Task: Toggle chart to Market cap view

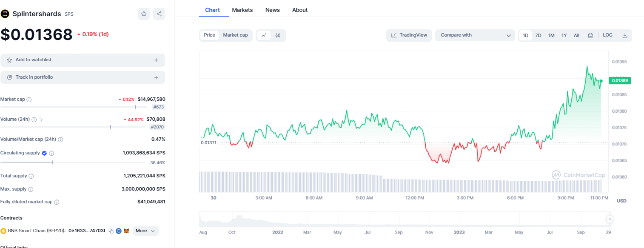Action: 235,35
